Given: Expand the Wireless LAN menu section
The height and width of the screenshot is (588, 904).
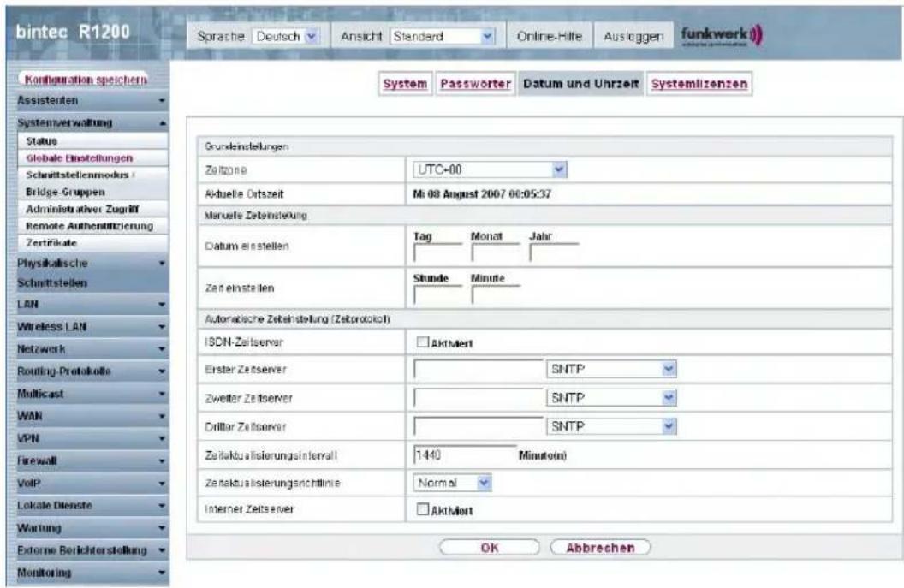Looking at the screenshot, I should click(91, 326).
